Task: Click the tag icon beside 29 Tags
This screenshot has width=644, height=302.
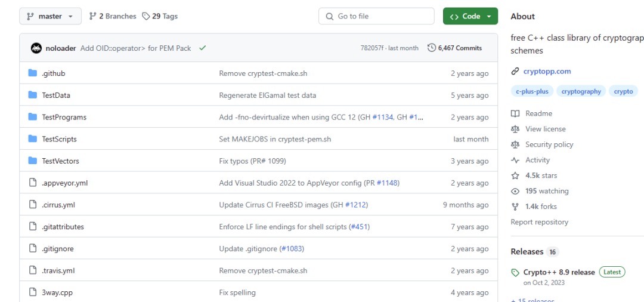Action: pyautogui.click(x=145, y=17)
